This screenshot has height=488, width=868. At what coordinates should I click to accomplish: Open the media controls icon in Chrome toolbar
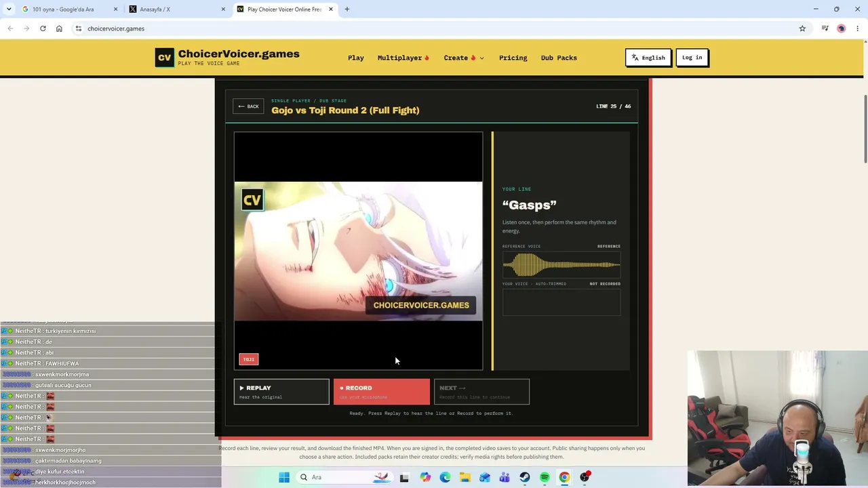click(825, 28)
